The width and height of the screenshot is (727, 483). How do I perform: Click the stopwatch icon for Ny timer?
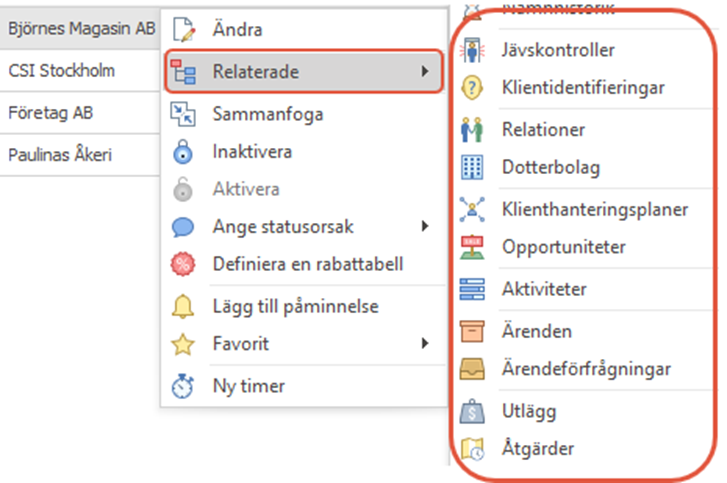coord(183,386)
